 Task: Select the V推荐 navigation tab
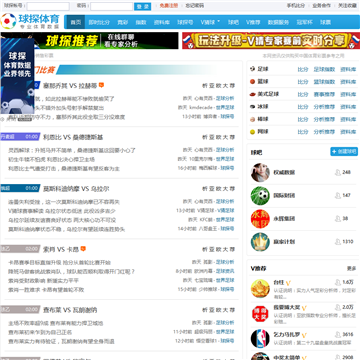click(253, 22)
